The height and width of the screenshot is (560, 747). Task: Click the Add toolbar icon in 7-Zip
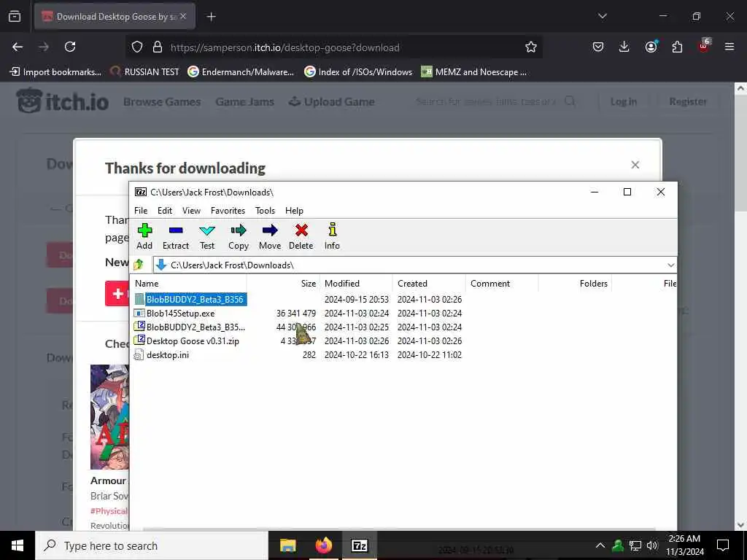pyautogui.click(x=144, y=236)
